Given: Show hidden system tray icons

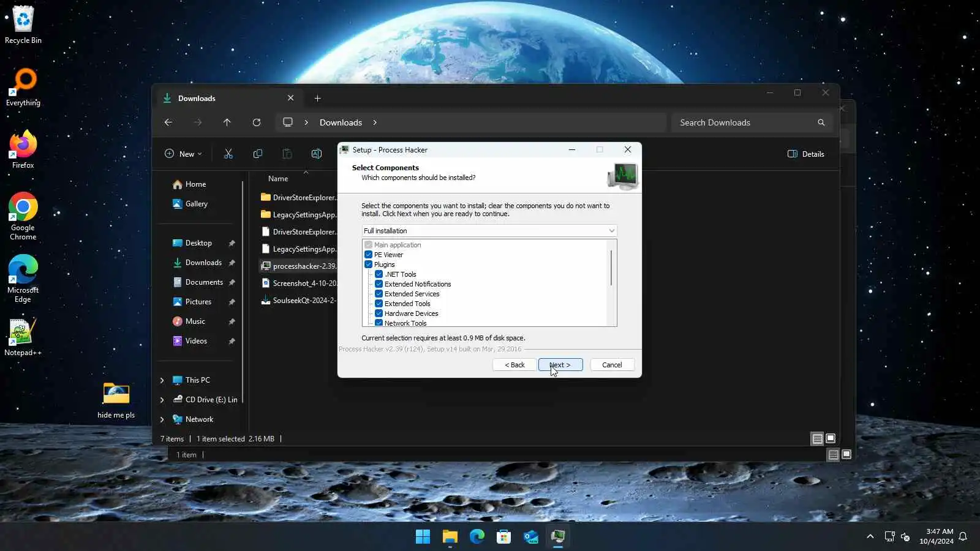Looking at the screenshot, I should point(870,537).
